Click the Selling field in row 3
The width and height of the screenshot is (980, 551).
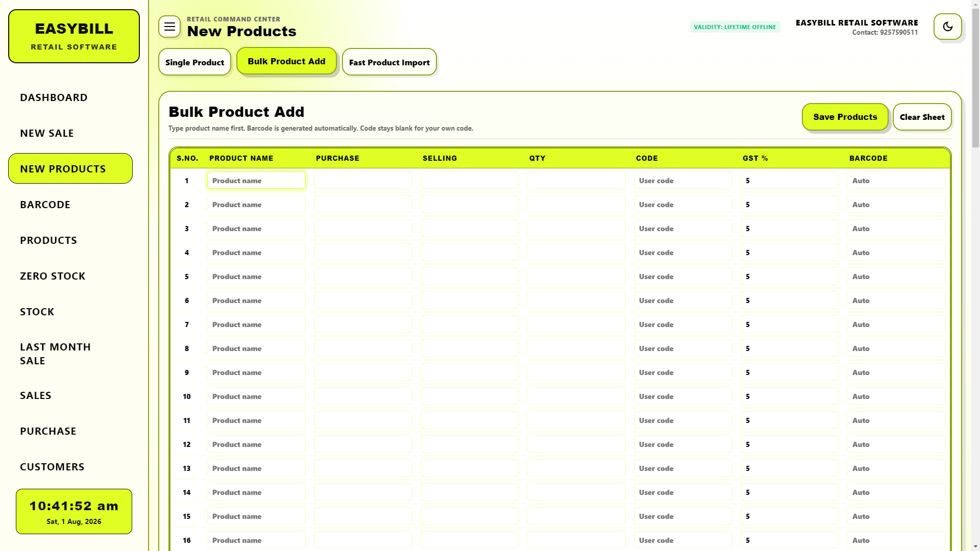(x=470, y=229)
